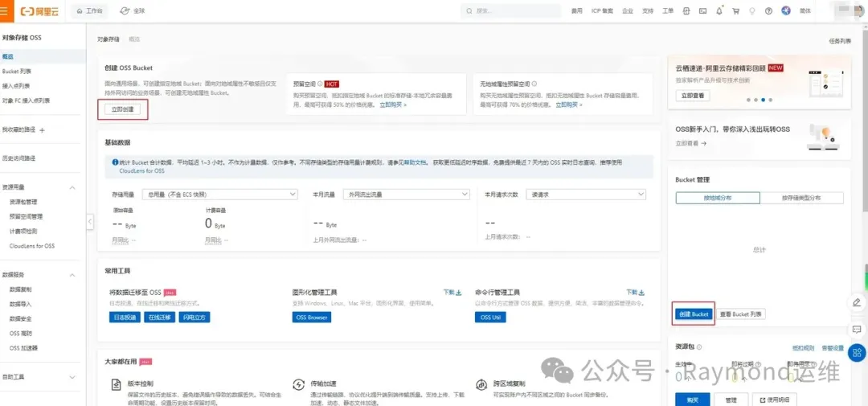Collapse the 数据服务 sidebar section
Screen dimensions: 868x406
click(72, 275)
